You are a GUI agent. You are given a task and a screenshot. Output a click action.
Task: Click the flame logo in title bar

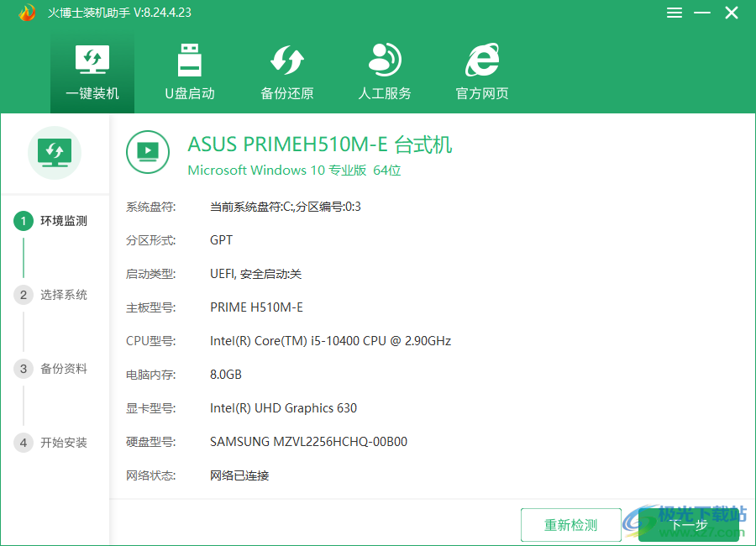pos(27,13)
